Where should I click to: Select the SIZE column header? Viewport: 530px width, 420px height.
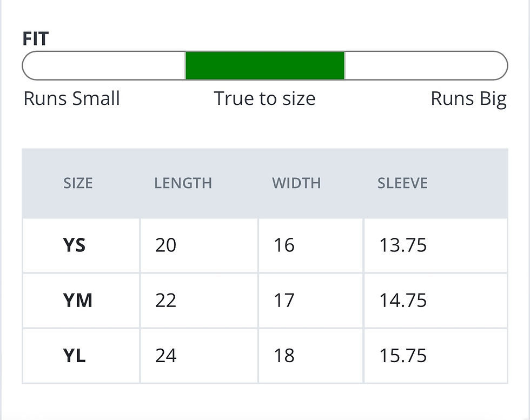(x=78, y=183)
